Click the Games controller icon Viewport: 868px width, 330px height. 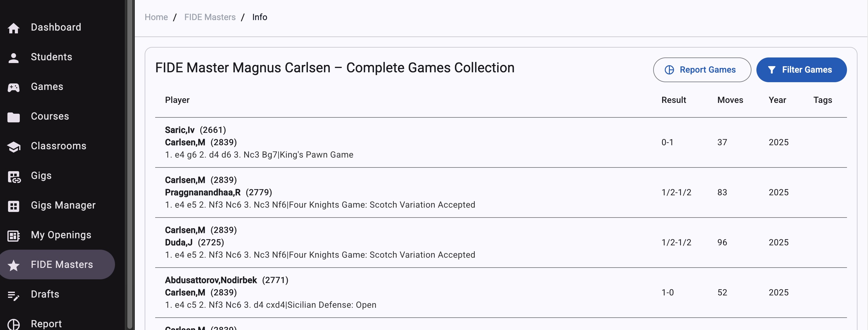(14, 87)
